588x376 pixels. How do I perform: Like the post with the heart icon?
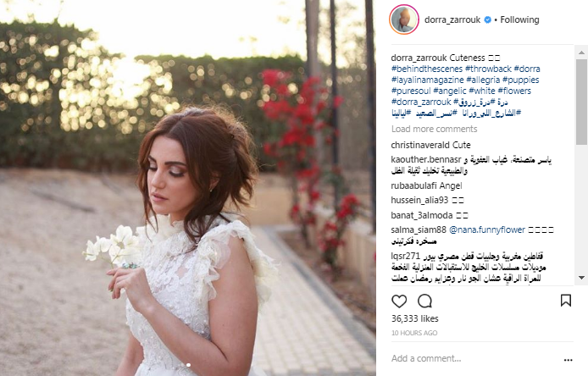[x=399, y=301]
